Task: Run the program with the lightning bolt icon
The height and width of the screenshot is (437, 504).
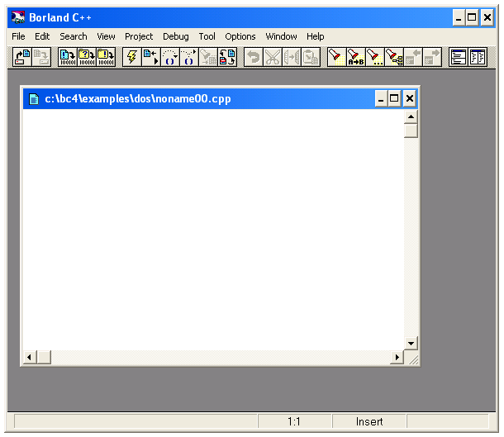Action: click(x=132, y=57)
